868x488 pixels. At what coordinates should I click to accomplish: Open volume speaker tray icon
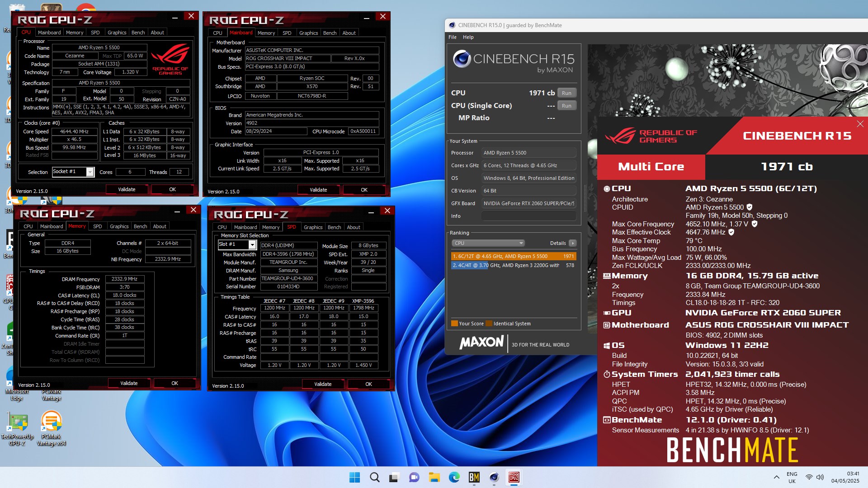click(821, 477)
